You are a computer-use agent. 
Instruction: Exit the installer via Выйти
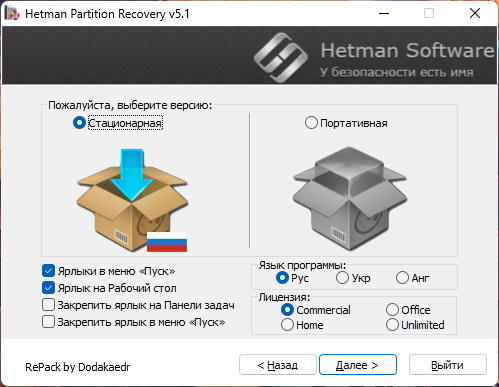tap(448, 365)
